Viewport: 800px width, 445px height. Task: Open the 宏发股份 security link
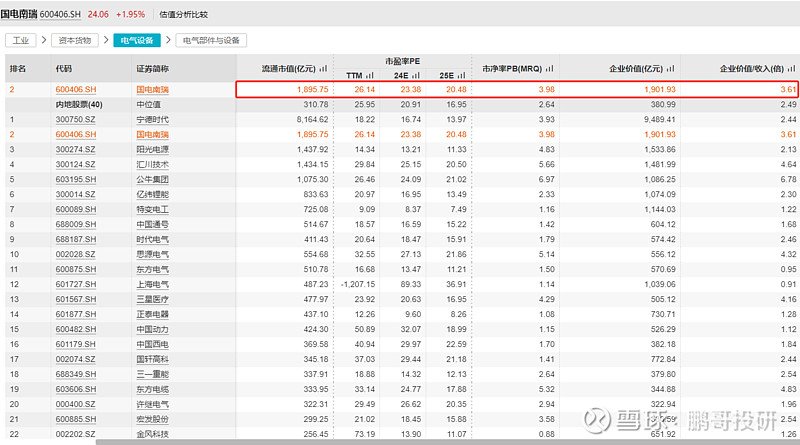(x=153, y=419)
